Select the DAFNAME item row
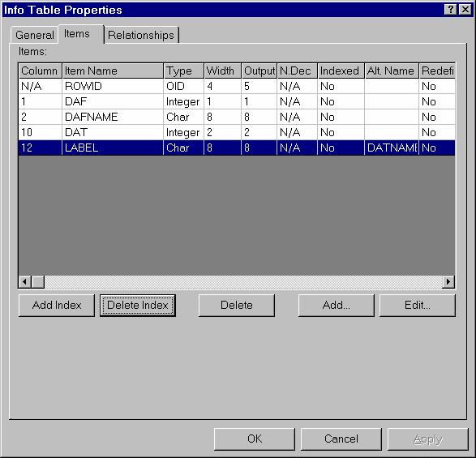This screenshot has height=458, width=476. pos(237,117)
